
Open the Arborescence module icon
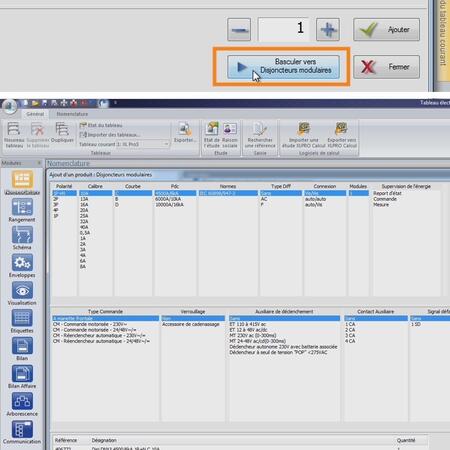pyautogui.click(x=22, y=401)
